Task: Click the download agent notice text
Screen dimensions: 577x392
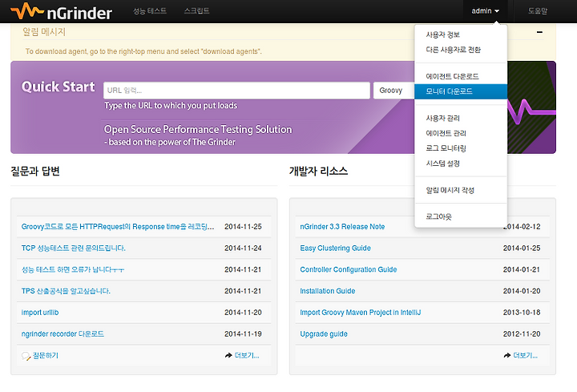Action: click(143, 51)
